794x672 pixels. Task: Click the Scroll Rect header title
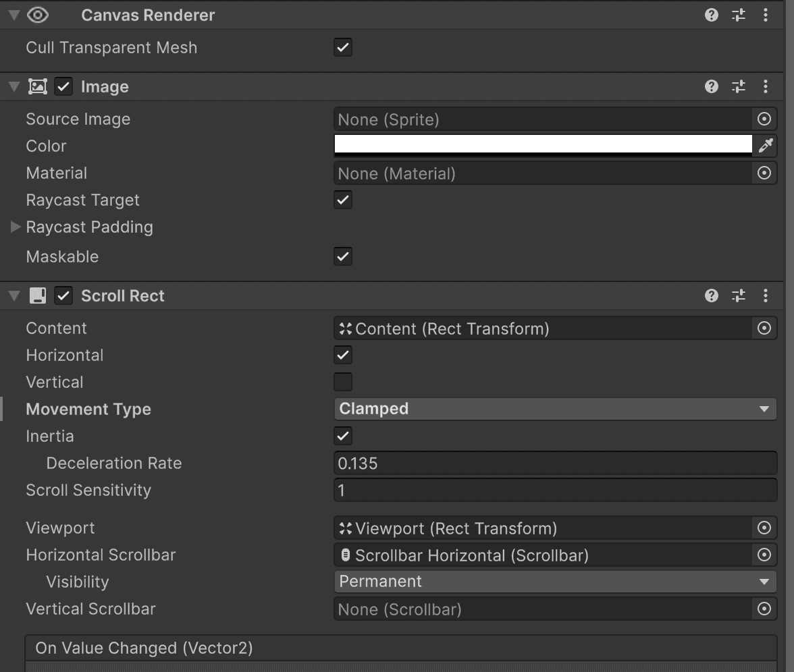coord(123,296)
